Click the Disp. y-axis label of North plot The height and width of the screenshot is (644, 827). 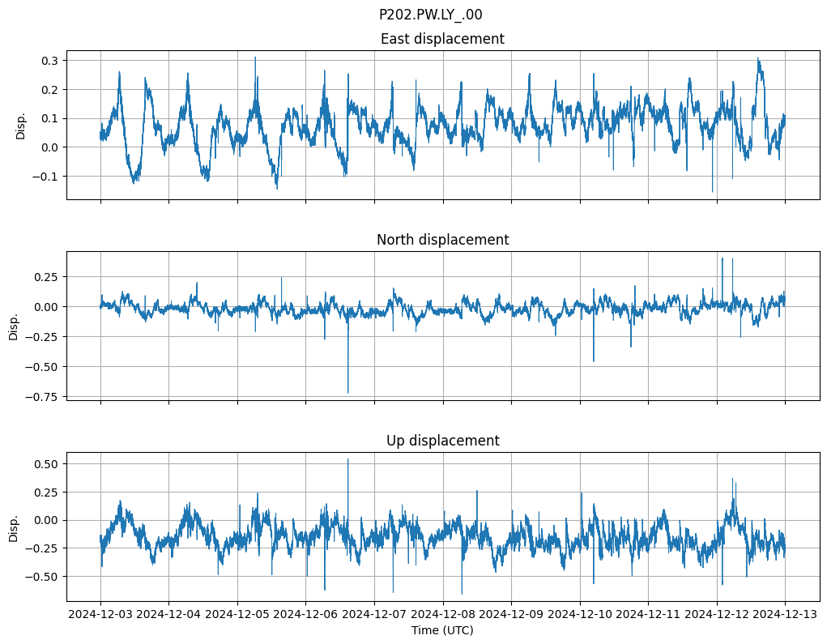pos(14,326)
